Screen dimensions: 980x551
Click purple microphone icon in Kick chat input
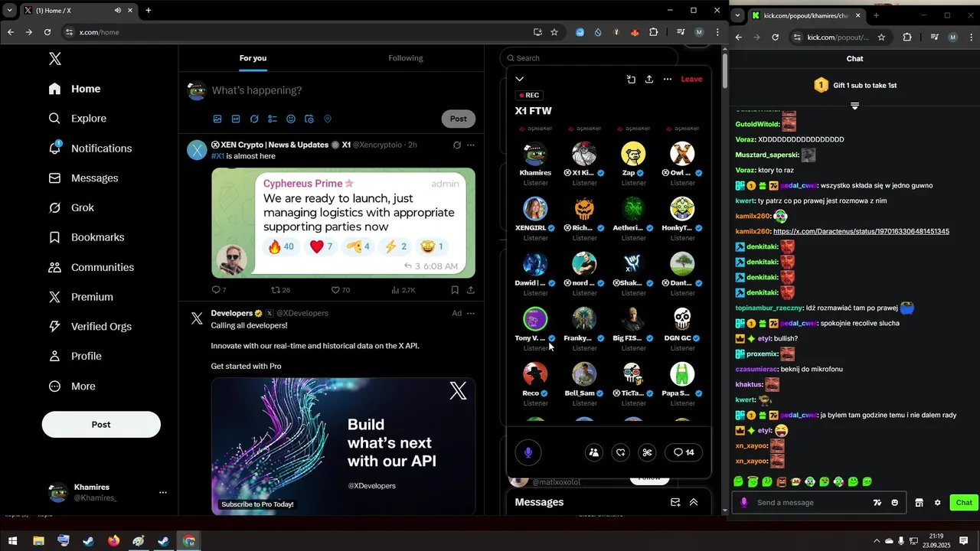click(744, 503)
